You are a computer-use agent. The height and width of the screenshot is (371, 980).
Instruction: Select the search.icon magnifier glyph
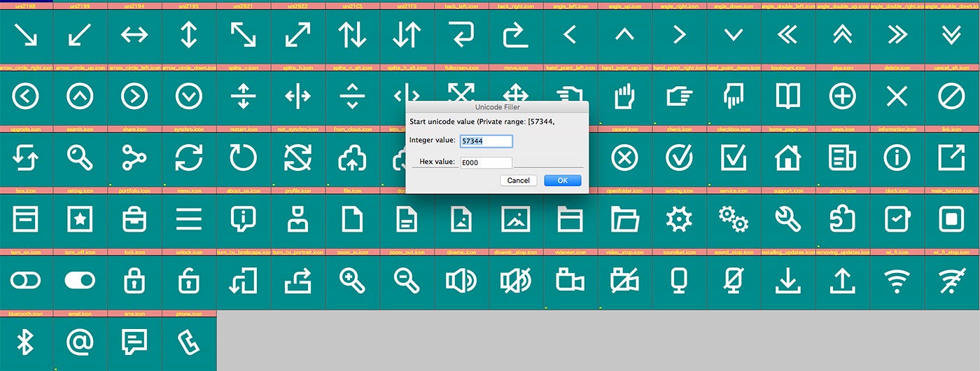point(80,158)
